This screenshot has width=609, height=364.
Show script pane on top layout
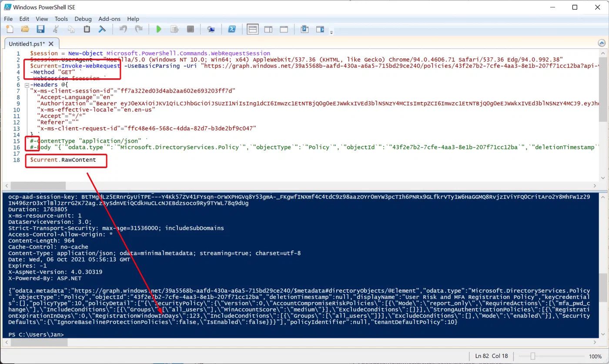(253, 29)
